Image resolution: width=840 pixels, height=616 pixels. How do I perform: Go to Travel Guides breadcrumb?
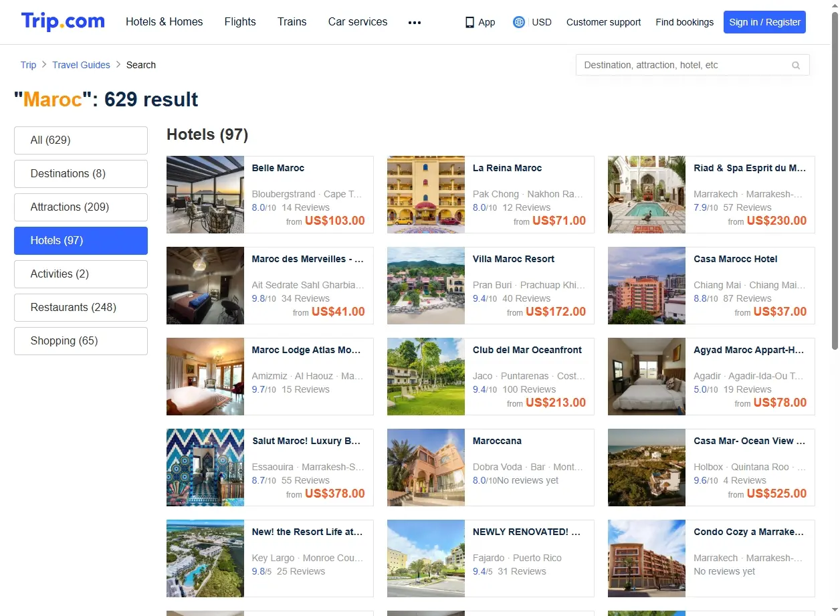(81, 65)
